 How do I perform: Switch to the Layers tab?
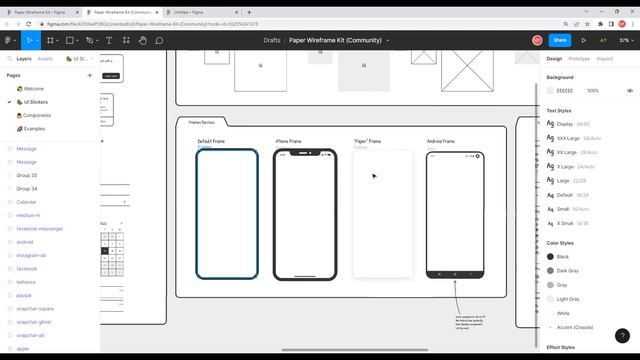24,59
